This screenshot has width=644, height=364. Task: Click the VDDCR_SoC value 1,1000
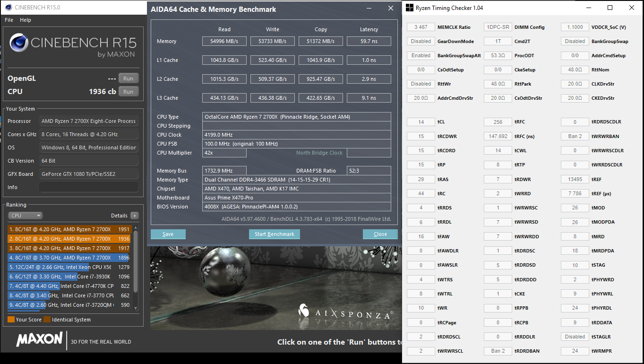575,27
